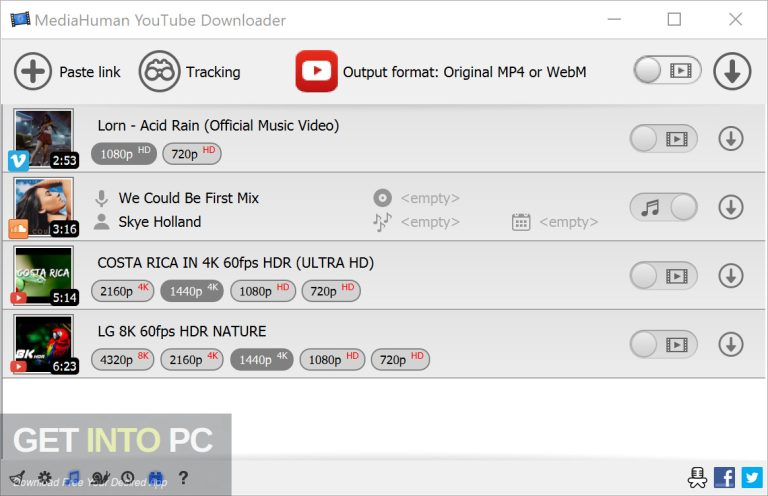Select 1080p HD for the LG NATURE video
768x496 pixels.
[x=332, y=359]
